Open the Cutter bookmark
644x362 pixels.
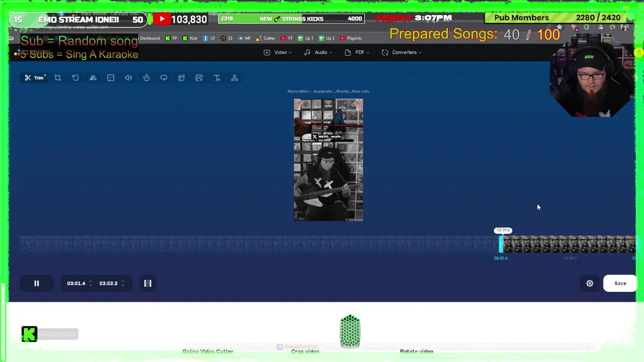[266, 38]
